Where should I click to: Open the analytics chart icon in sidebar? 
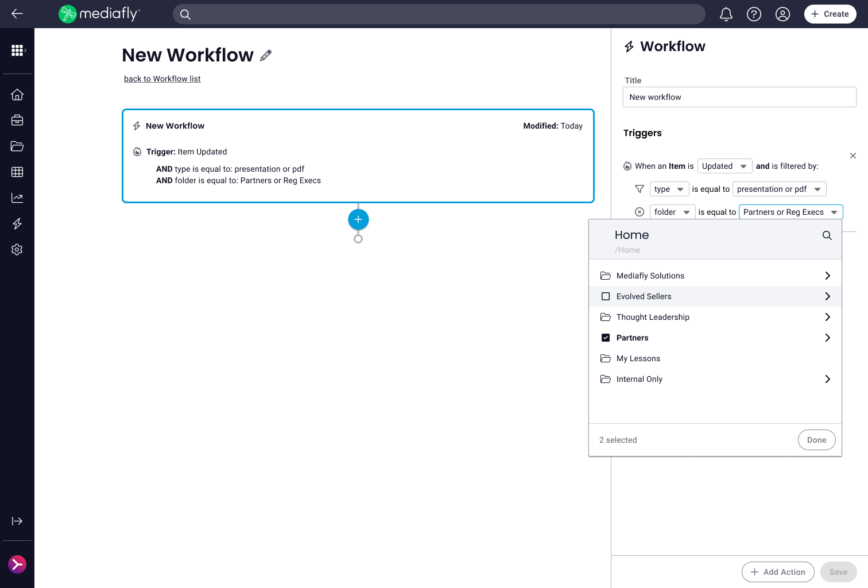tap(17, 198)
